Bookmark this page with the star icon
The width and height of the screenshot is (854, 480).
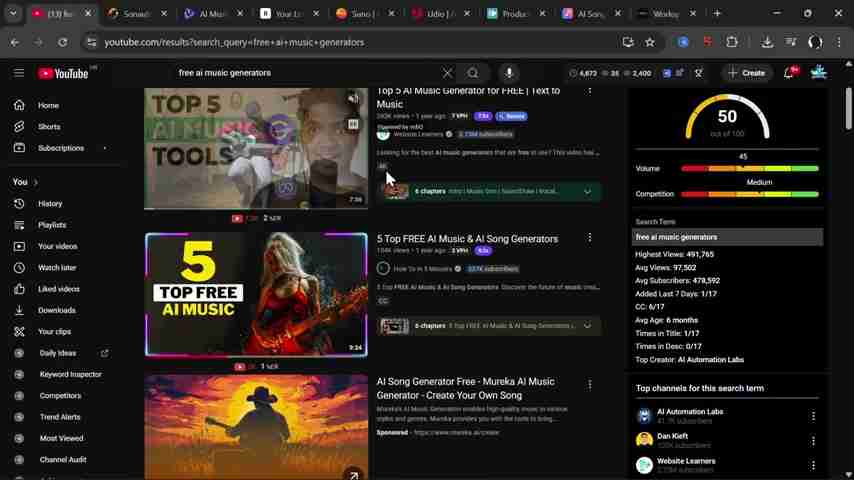[649, 42]
